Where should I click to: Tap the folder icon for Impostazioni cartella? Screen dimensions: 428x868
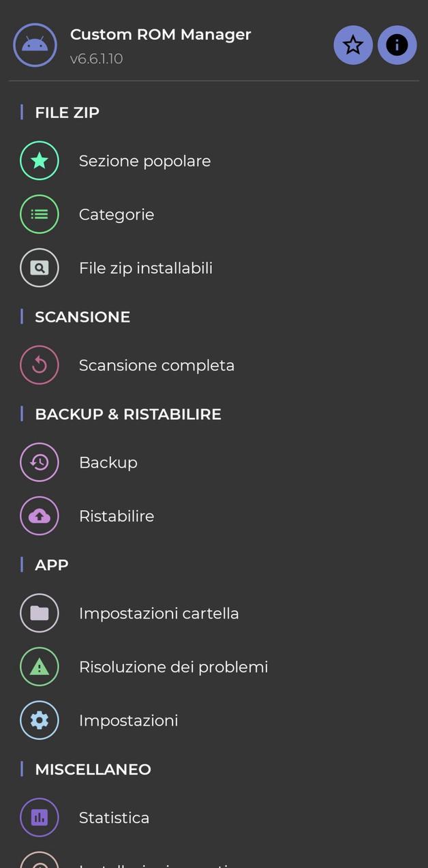[40, 613]
